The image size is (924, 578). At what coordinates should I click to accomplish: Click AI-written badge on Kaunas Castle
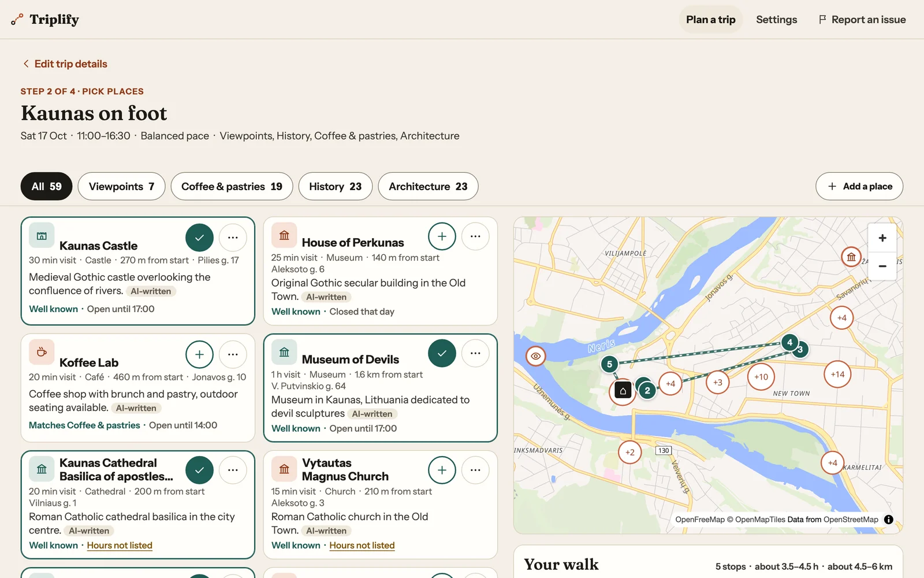[151, 291]
